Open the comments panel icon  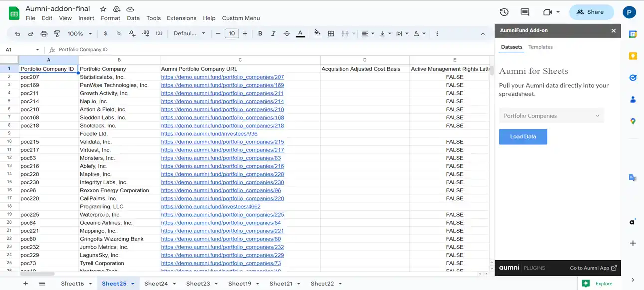pyautogui.click(x=525, y=12)
